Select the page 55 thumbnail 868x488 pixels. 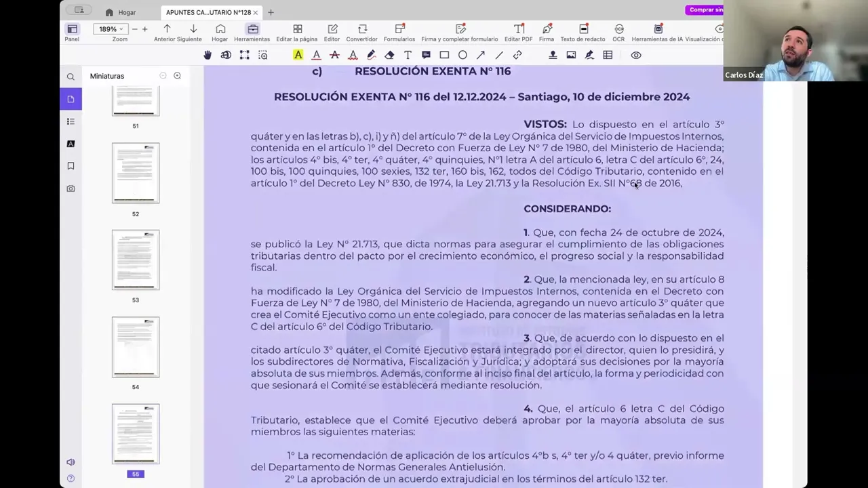point(136,434)
